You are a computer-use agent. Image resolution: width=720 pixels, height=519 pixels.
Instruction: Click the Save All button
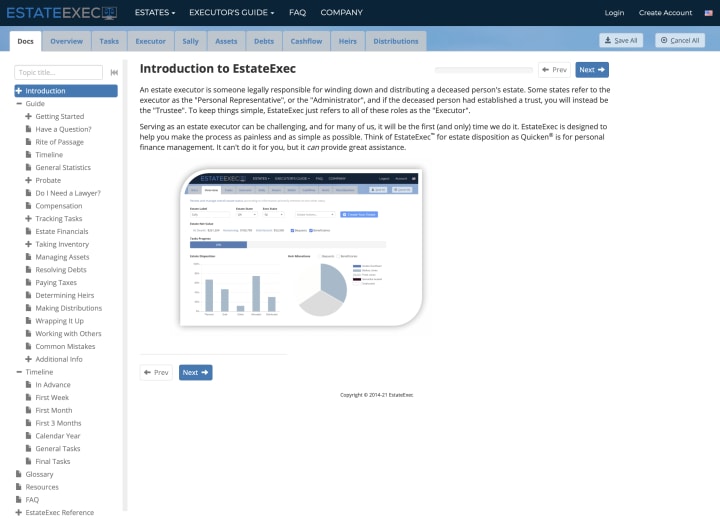tap(621, 40)
